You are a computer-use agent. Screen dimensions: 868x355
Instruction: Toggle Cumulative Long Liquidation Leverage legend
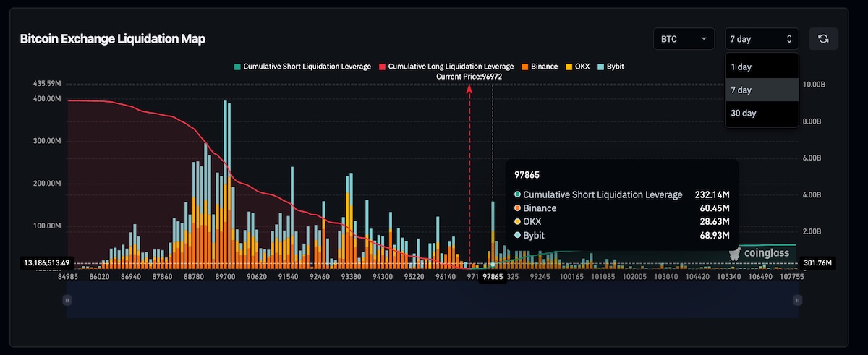click(446, 67)
